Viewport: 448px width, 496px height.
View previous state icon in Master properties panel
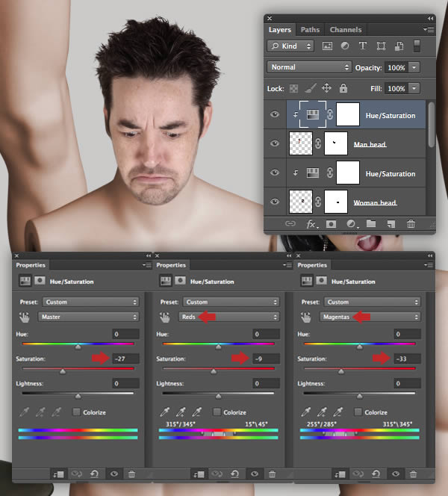(76, 474)
